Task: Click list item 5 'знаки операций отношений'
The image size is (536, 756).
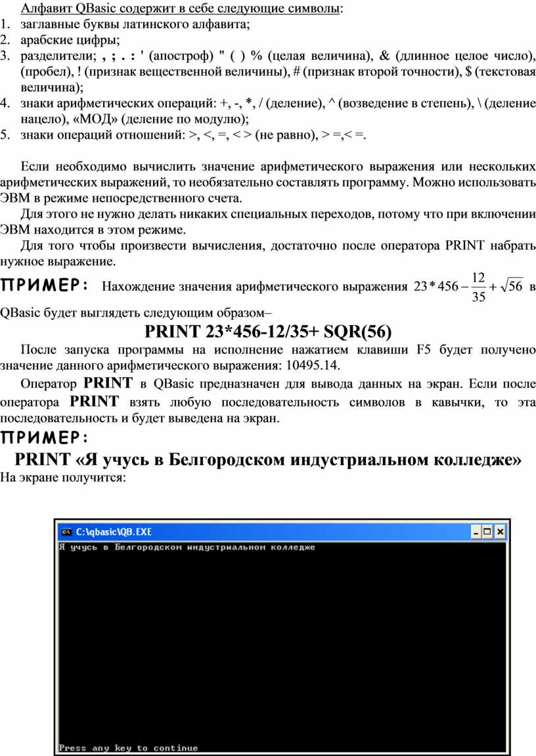Action: point(193,135)
